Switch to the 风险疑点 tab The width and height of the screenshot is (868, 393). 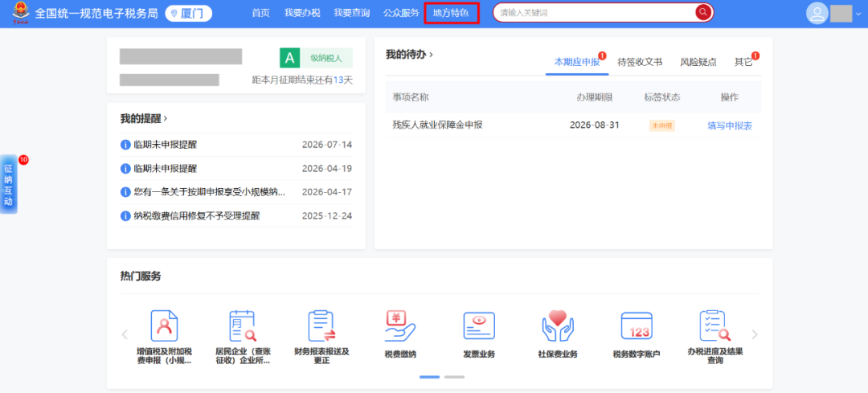point(698,62)
